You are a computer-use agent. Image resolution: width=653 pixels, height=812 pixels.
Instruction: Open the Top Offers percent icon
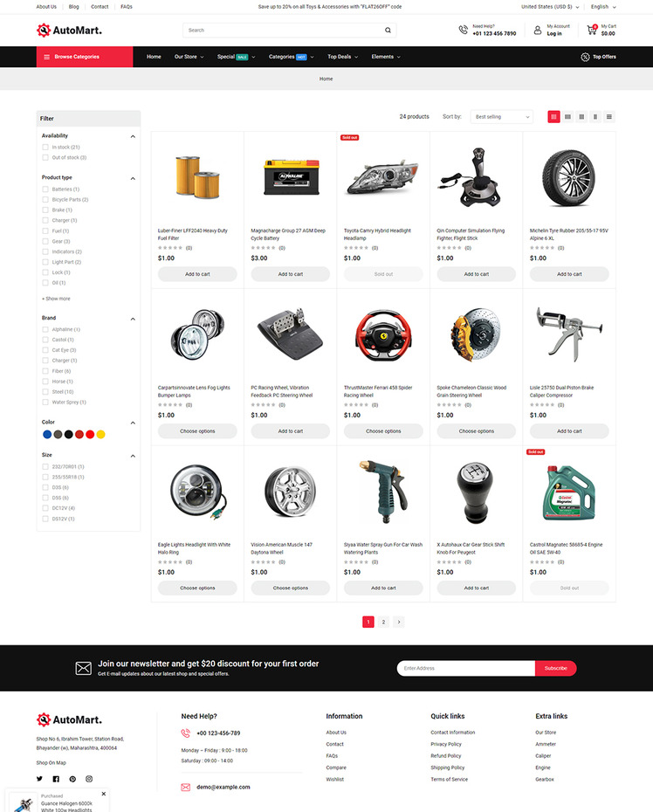tap(585, 57)
